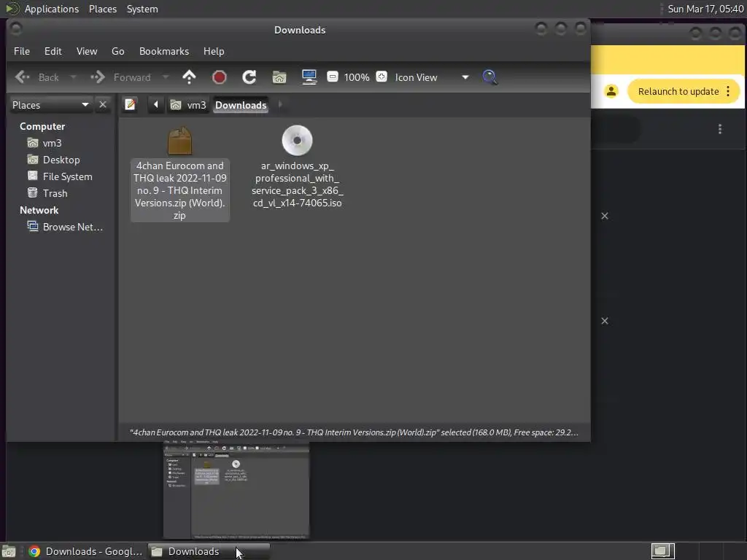Reset zoom via the 100% label
This screenshot has width=747, height=560.
(x=357, y=77)
